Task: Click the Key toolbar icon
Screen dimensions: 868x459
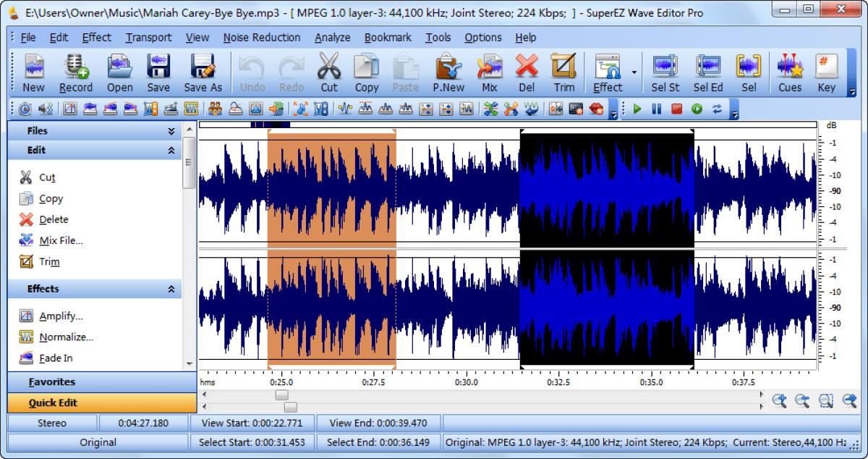Action: [826, 72]
